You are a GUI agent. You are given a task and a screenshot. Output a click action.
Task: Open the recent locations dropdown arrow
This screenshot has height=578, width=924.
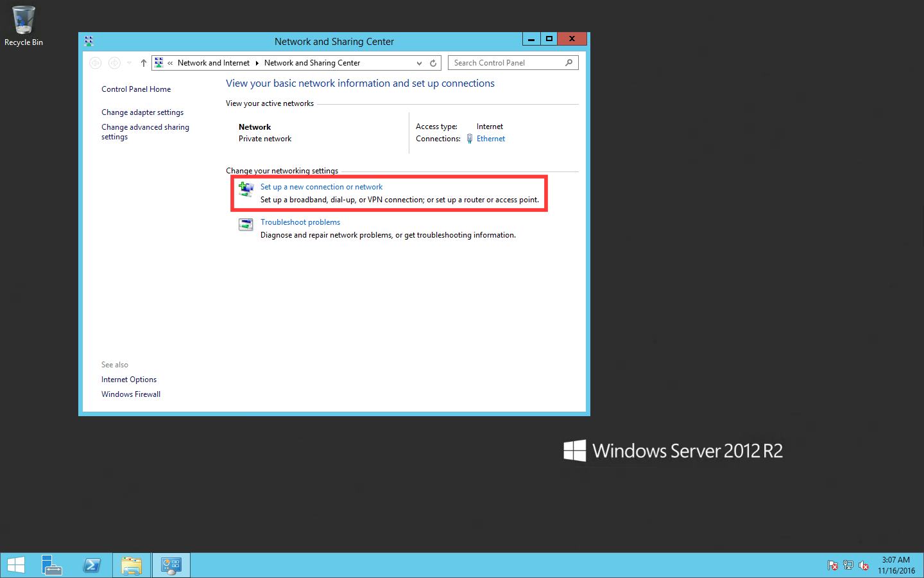click(129, 63)
